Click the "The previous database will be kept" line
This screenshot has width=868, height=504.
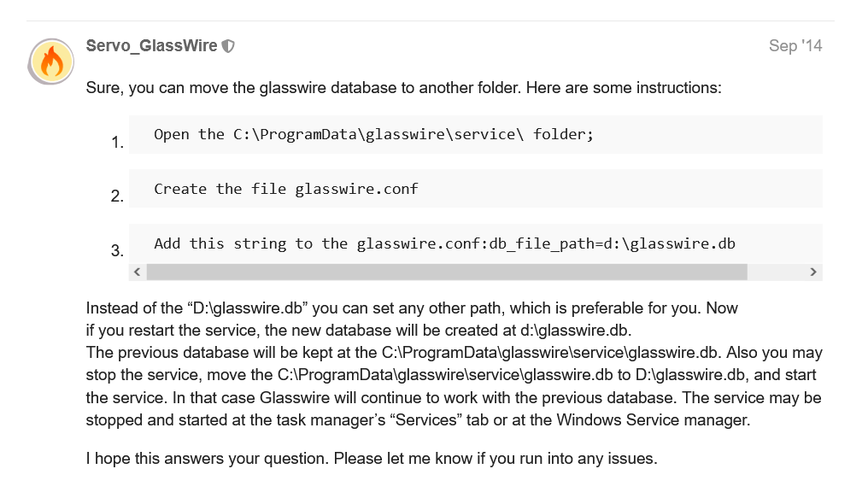(454, 353)
